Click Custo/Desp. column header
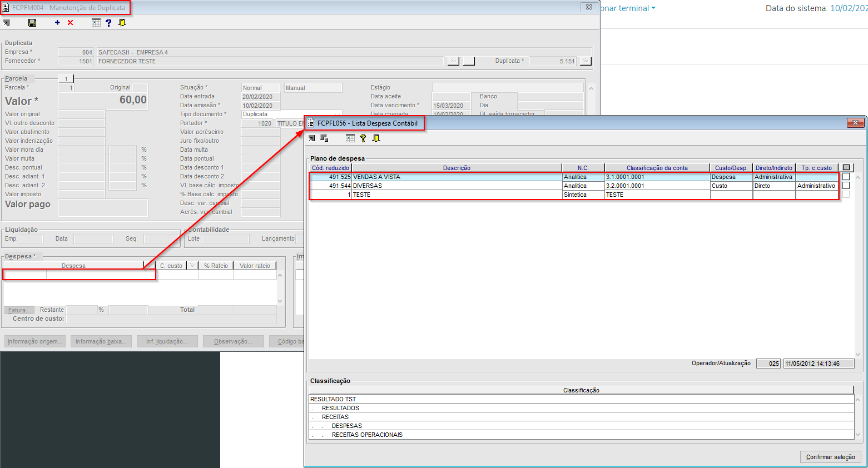The width and height of the screenshot is (868, 468). [731, 167]
